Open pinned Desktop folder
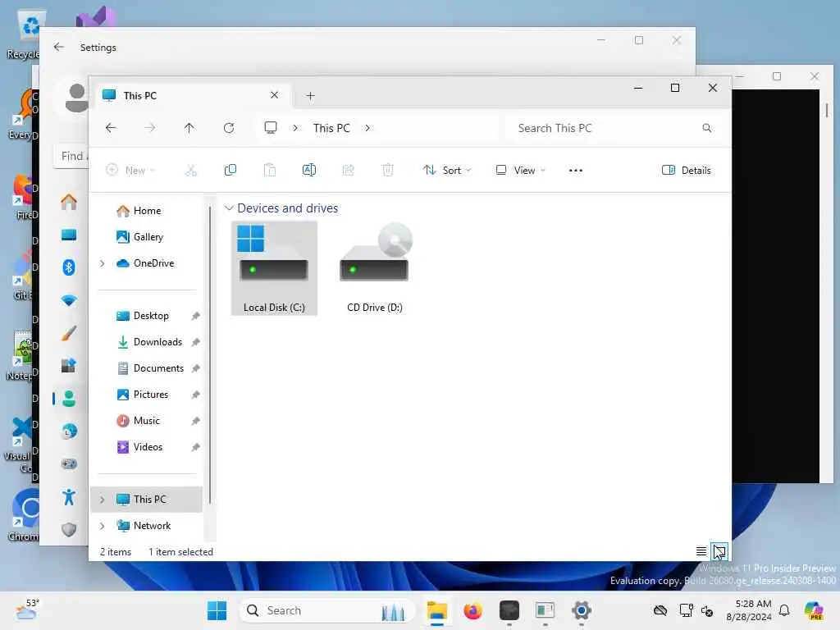840x630 pixels. 151,316
